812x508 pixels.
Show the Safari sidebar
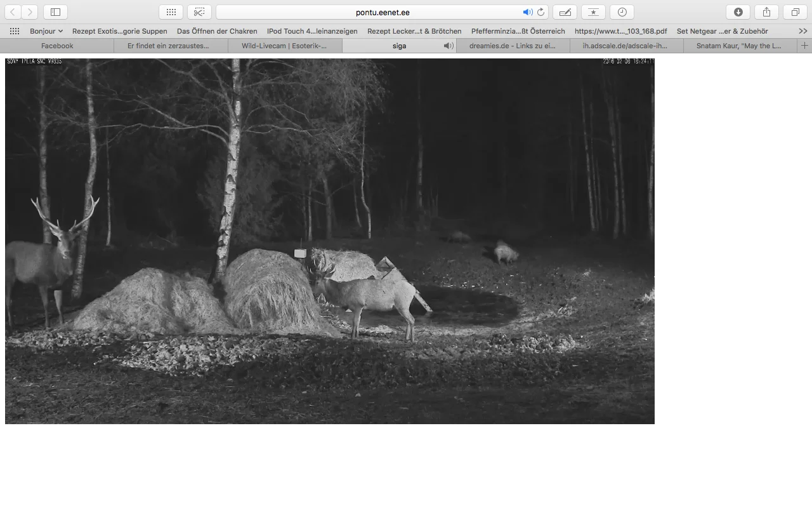tap(55, 12)
